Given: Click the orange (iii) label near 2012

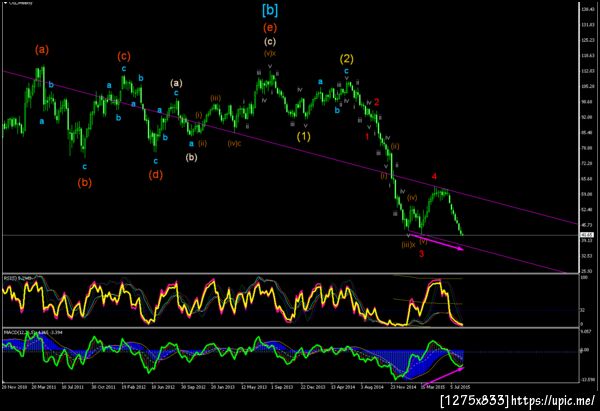Looking at the screenshot, I should click(x=215, y=98).
